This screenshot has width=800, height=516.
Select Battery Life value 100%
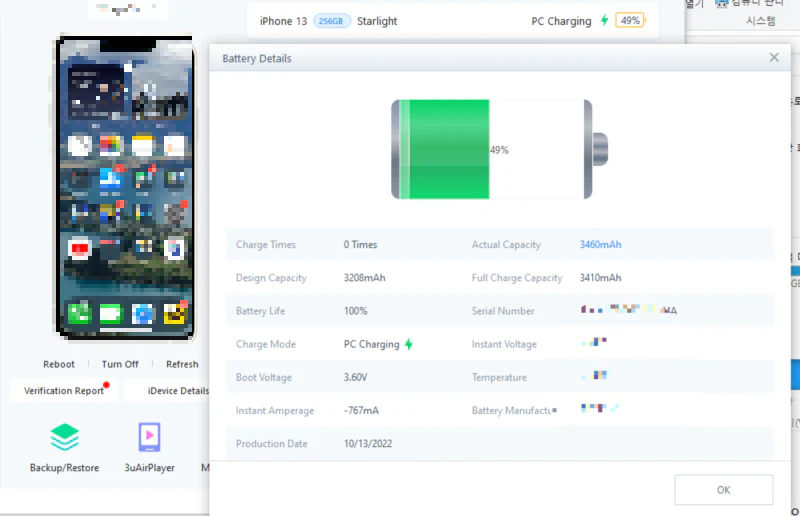(x=356, y=311)
